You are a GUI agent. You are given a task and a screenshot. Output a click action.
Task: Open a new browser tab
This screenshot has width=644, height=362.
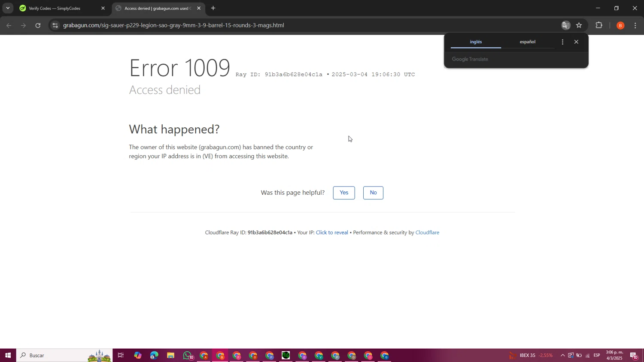pos(213,8)
